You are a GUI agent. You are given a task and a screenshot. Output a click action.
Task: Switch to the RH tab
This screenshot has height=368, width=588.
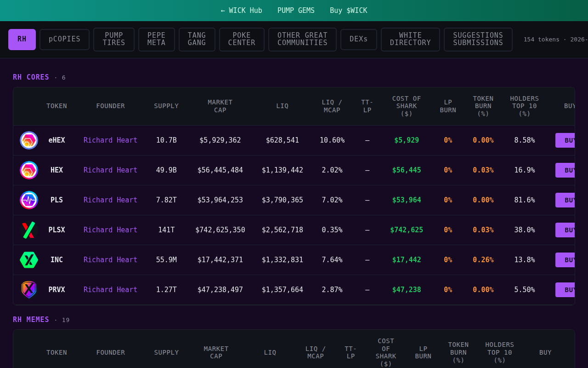tap(22, 40)
